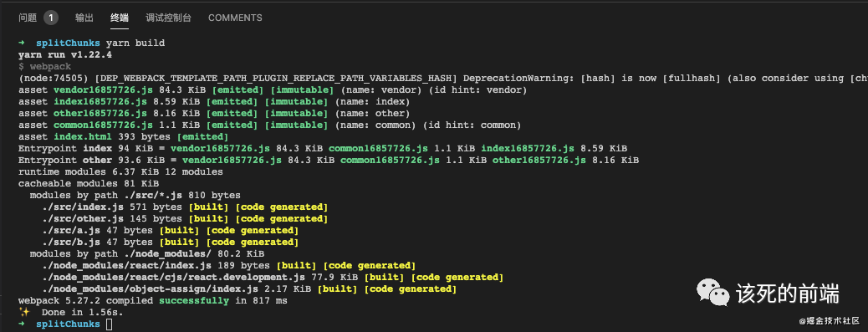Screen dimensions: 868x332
Task: Switch to the COMMENTS tab
Action: [235, 18]
